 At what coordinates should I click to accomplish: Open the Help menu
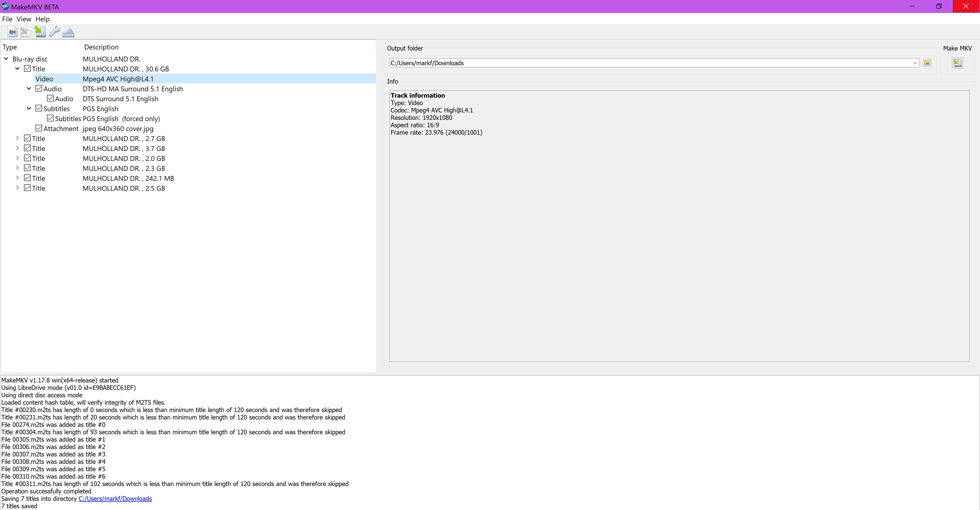click(43, 19)
